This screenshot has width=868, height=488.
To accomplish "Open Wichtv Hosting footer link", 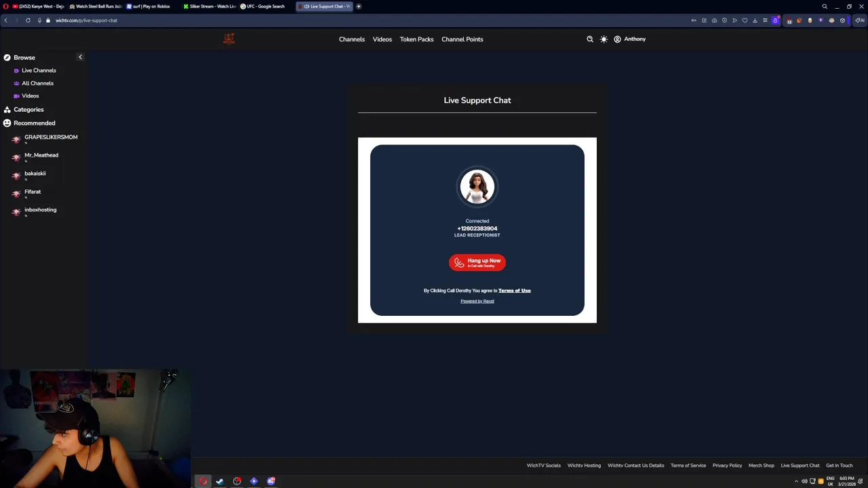I will (584, 466).
